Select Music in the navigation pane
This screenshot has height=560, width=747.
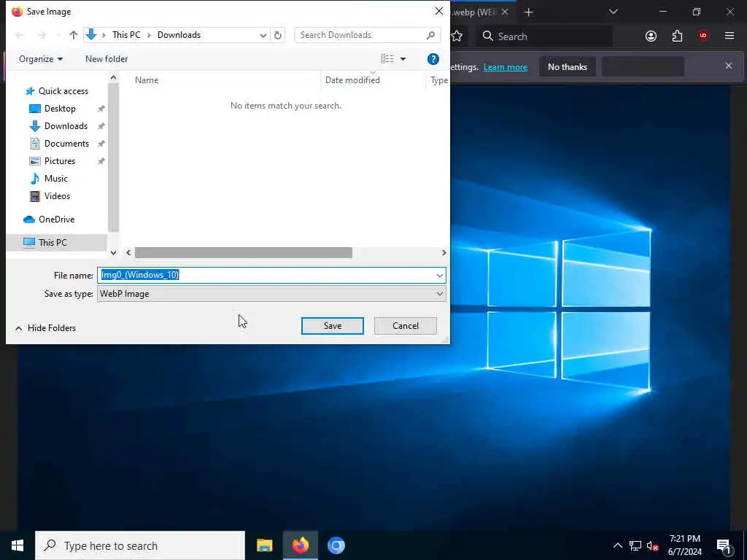click(55, 179)
